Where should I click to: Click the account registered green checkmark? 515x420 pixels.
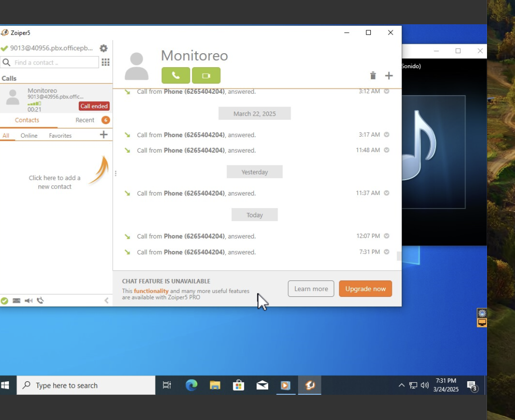tap(4, 49)
